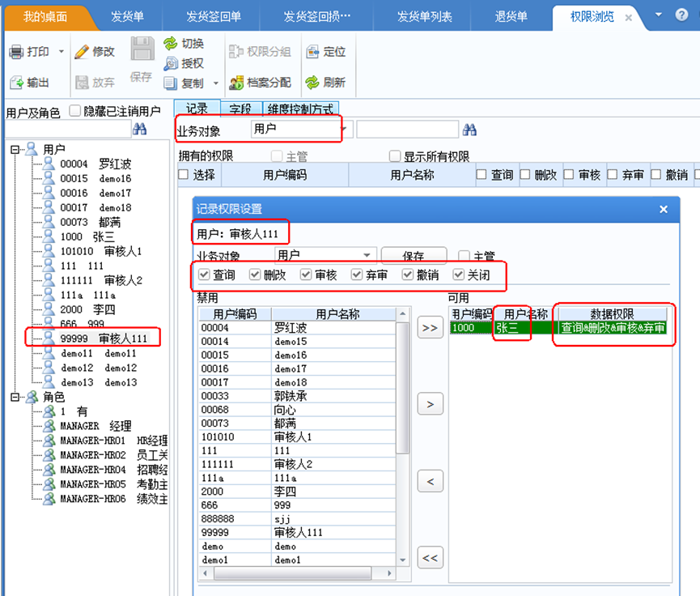Toggle 显示所有权限 checkbox
Viewport: 700px width, 596px height.
pyautogui.click(x=395, y=156)
